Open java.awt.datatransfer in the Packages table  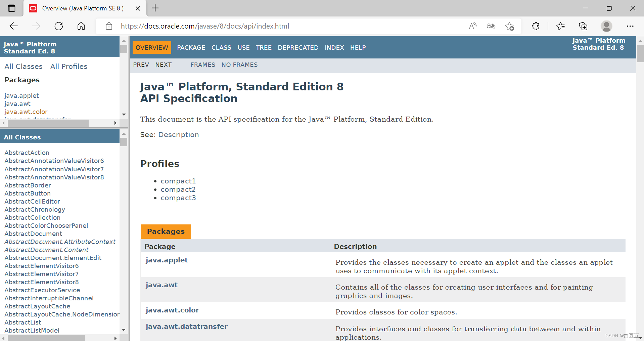pyautogui.click(x=186, y=327)
